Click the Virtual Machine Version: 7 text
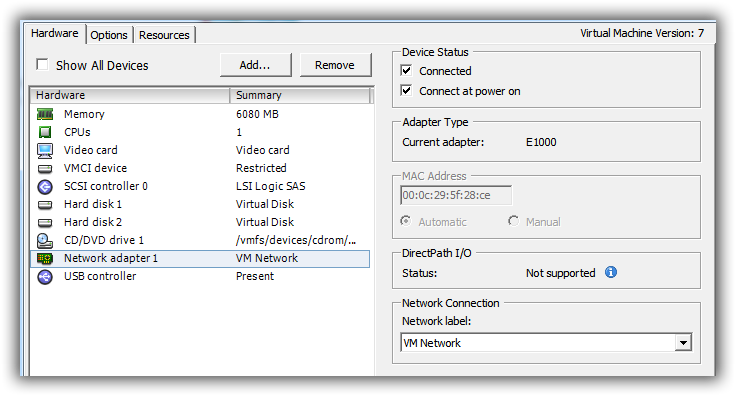This screenshot has height=396, width=736. click(x=642, y=33)
